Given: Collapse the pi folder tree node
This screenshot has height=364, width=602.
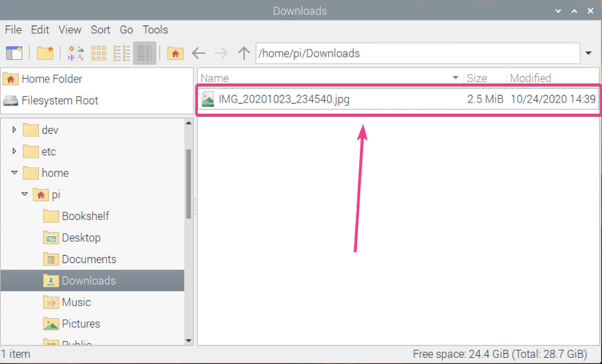Looking at the screenshot, I should [x=25, y=194].
